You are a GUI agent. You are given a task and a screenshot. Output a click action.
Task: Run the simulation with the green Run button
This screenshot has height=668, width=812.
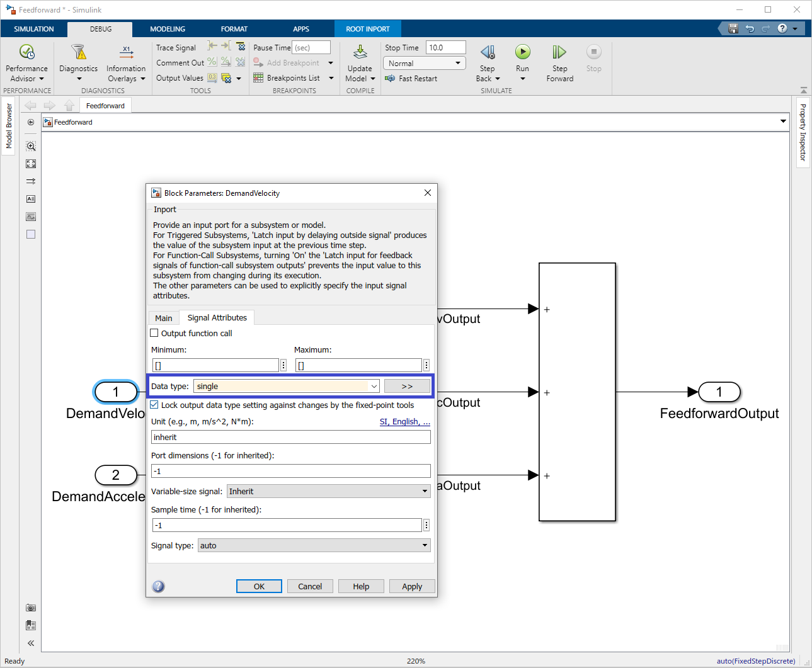click(522, 52)
